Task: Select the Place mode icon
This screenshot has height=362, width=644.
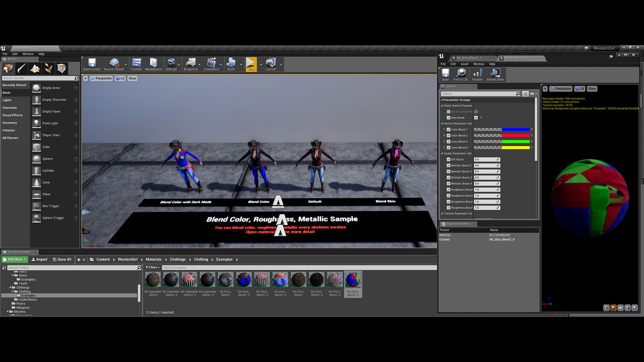Action: click(8, 68)
